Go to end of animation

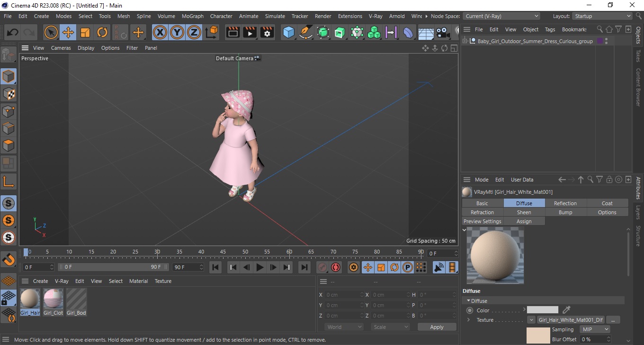[x=304, y=267]
